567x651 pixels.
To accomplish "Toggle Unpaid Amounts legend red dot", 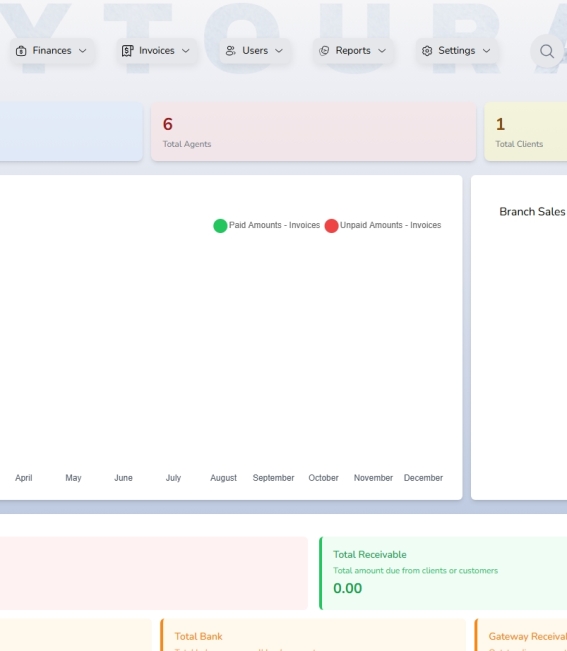I will tap(331, 225).
